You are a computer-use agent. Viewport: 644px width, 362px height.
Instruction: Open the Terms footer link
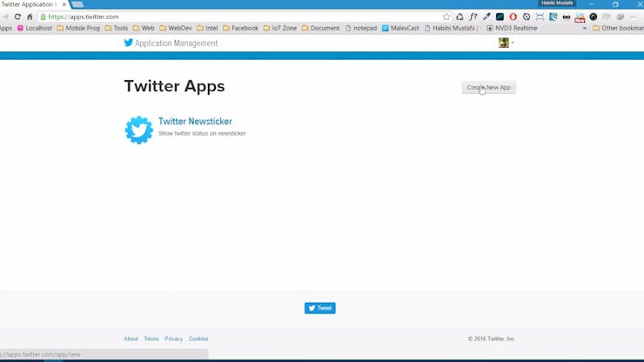point(151,339)
